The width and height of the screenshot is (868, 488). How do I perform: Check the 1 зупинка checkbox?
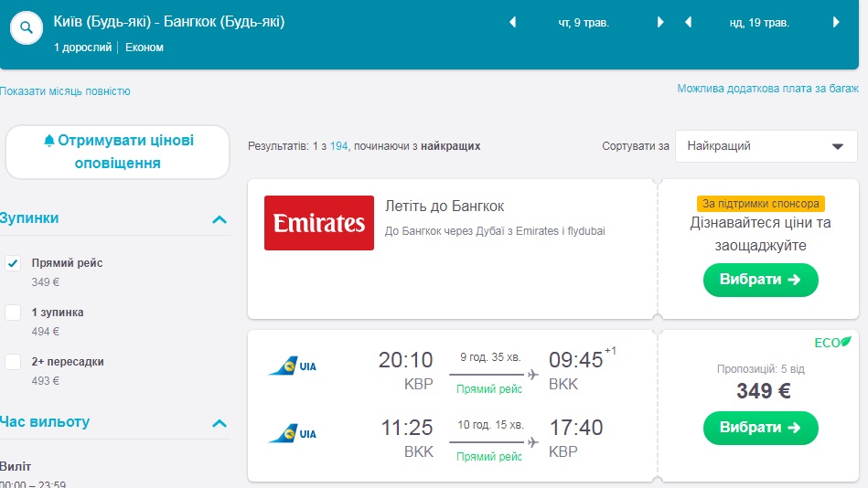click(x=13, y=313)
